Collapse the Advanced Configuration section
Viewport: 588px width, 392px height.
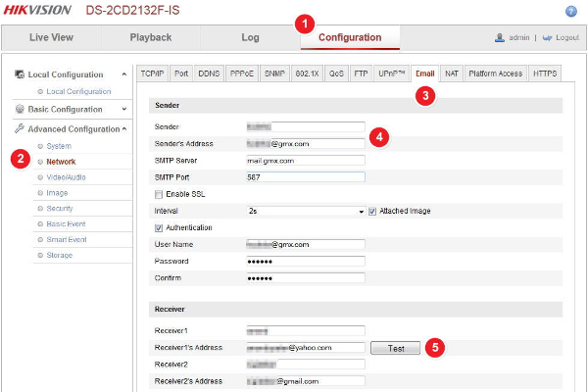124,128
